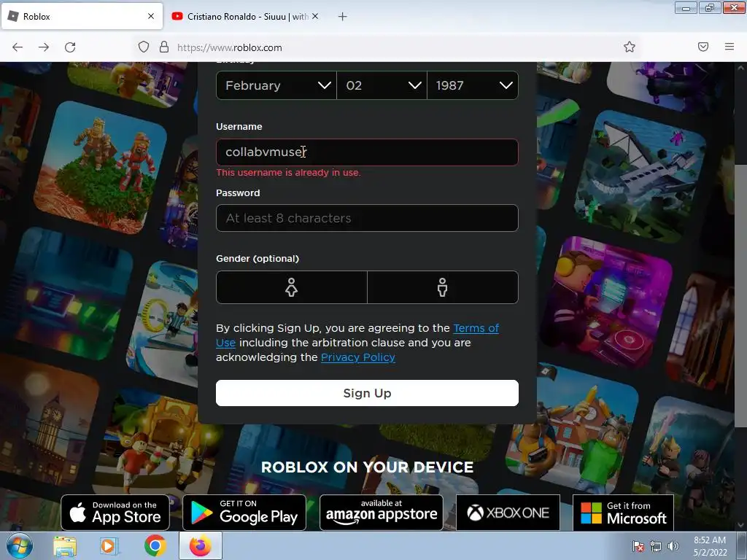The image size is (747, 560).
Task: Click the Sign Up button
Action: (367, 393)
